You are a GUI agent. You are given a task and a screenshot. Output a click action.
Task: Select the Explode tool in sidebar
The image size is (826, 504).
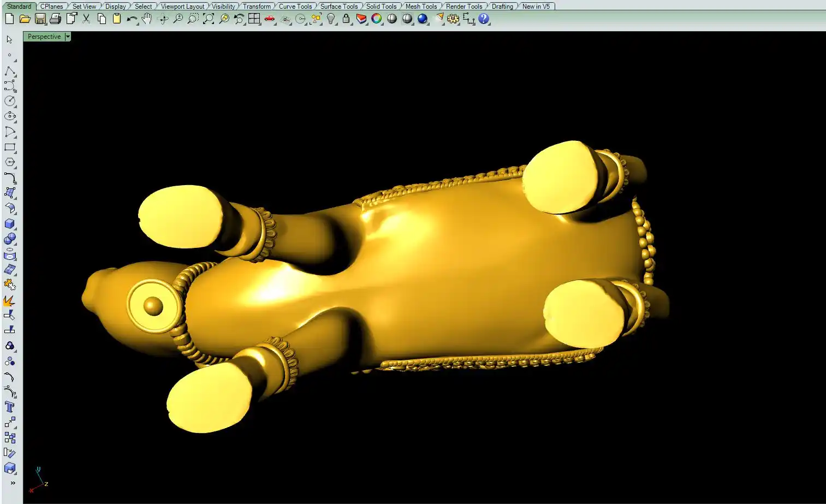click(9, 301)
